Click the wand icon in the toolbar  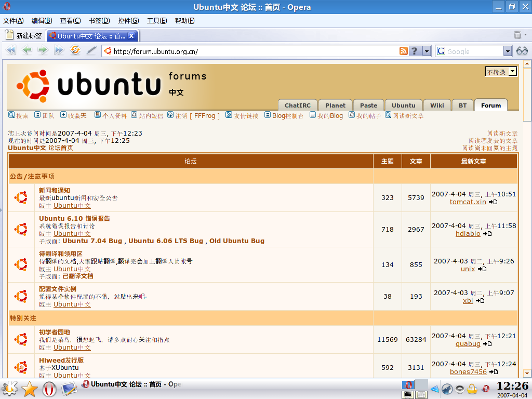91,50
